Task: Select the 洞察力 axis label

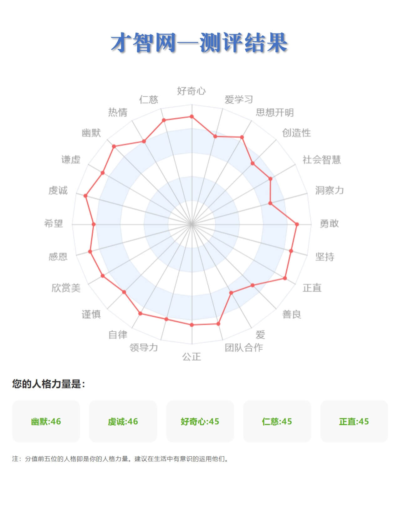Action: 329,190
